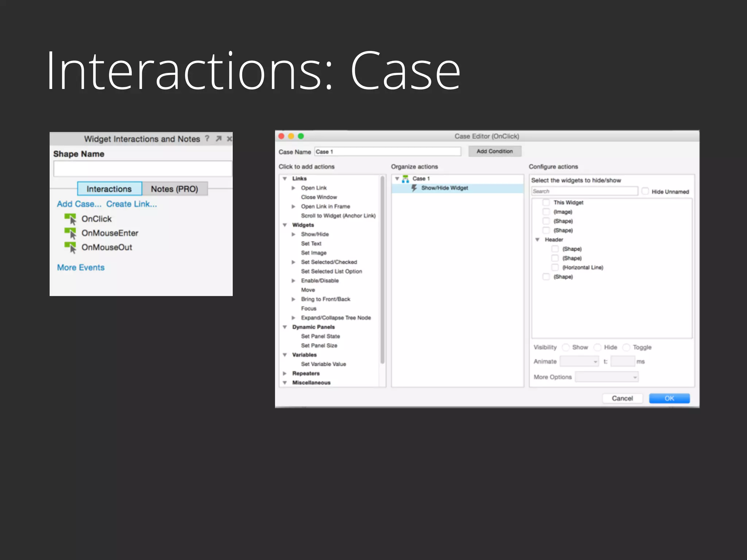Click the Shape Name input field
This screenshot has height=560, width=747.
143,169
